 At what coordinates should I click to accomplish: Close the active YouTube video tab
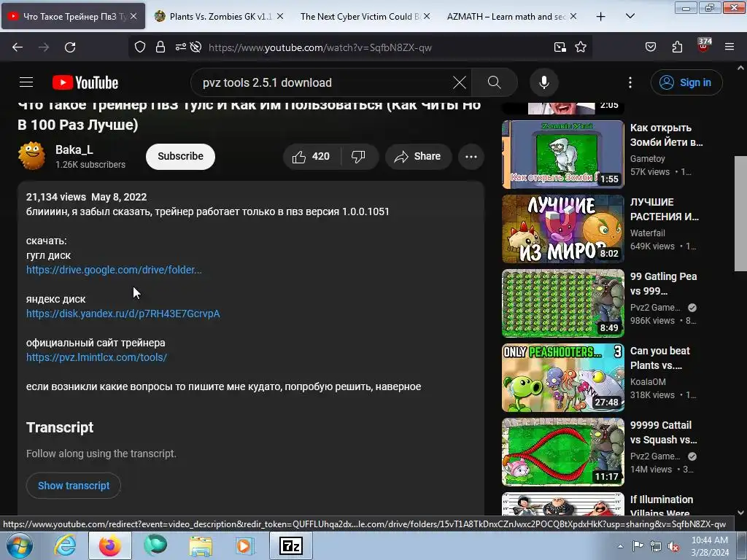pyautogui.click(x=134, y=16)
